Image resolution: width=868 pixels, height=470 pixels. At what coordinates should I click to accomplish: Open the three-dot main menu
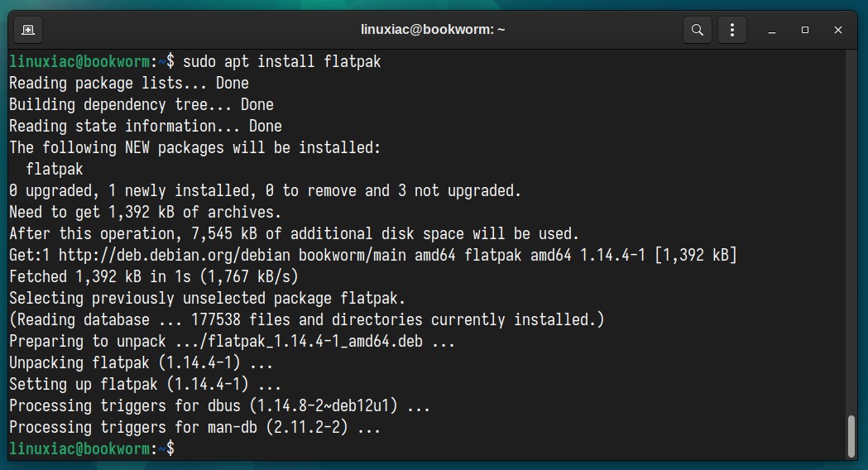coord(731,30)
